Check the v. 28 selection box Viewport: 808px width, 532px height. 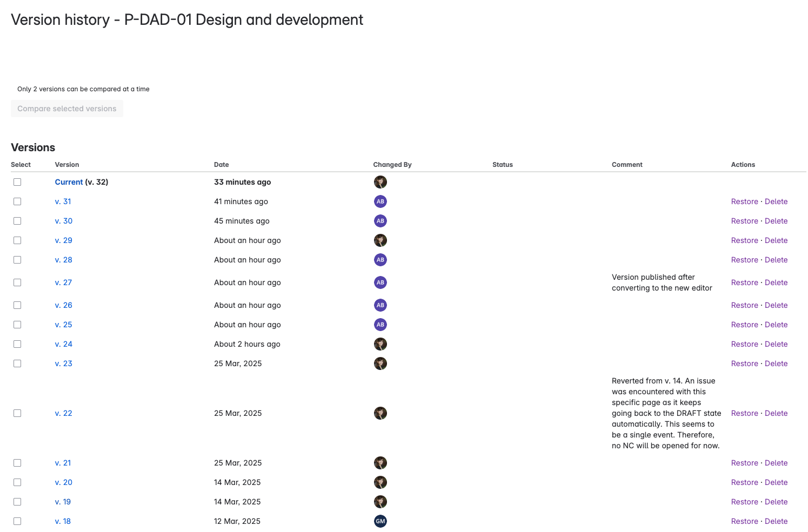17,260
